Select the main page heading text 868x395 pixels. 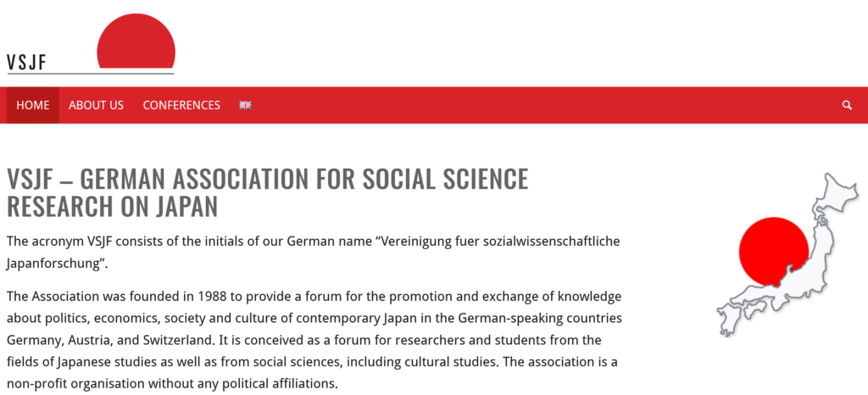[x=267, y=192]
